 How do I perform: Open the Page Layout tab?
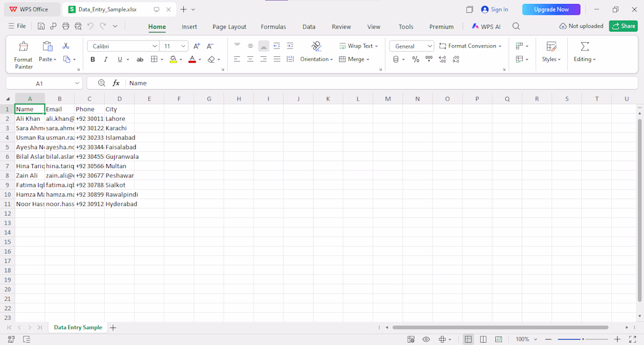pos(229,27)
